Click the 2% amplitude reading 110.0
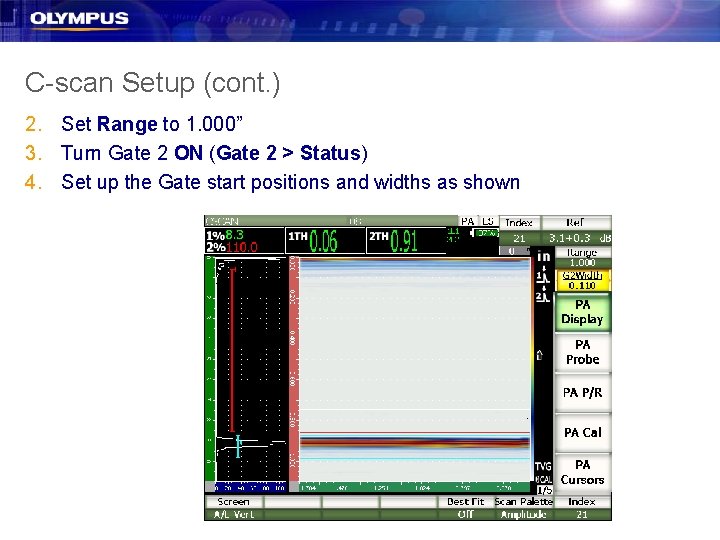 (x=242, y=247)
